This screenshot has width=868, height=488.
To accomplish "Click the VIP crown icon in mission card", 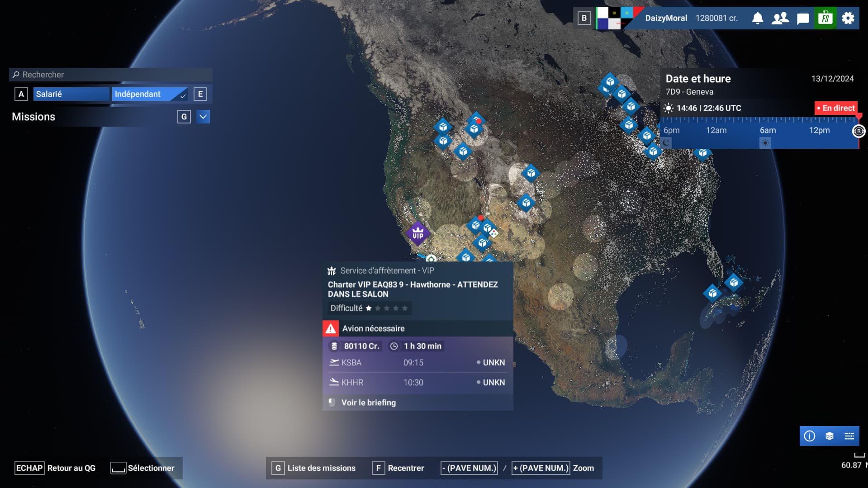I will [332, 271].
